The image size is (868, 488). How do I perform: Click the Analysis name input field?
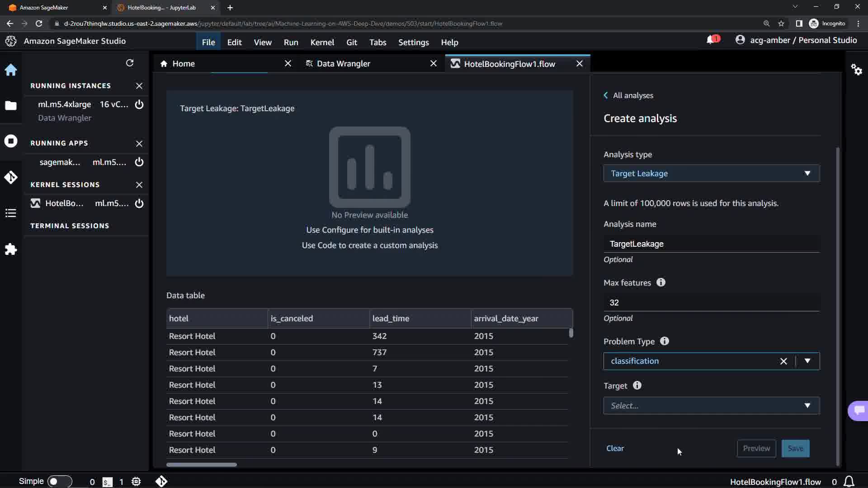(x=711, y=244)
